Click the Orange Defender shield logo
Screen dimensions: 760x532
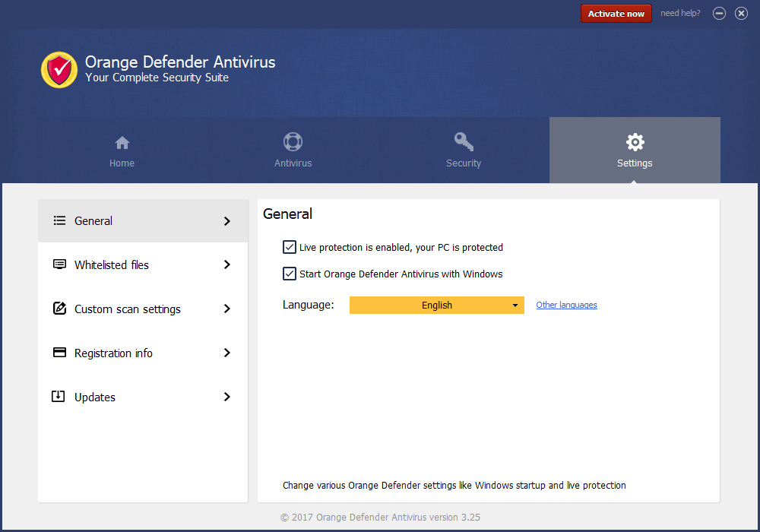[59, 70]
